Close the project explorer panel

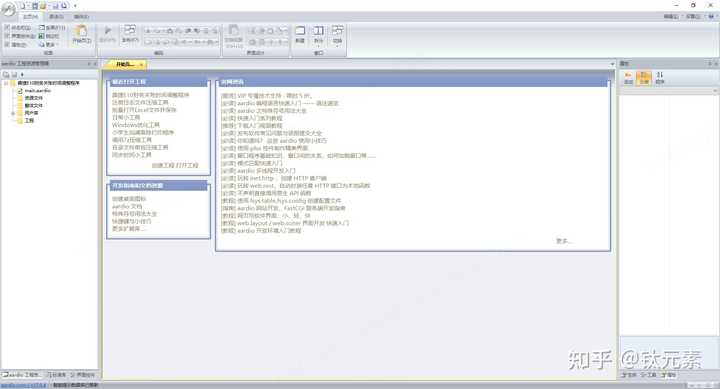point(95,63)
